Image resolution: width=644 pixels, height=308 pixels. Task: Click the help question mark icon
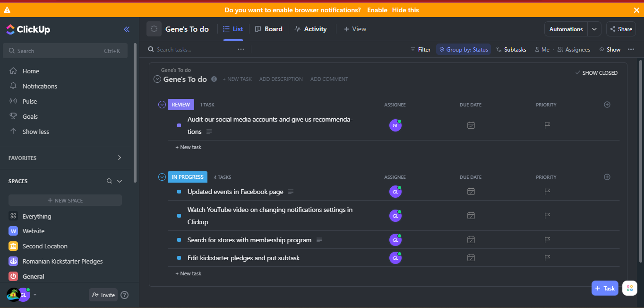point(125,295)
